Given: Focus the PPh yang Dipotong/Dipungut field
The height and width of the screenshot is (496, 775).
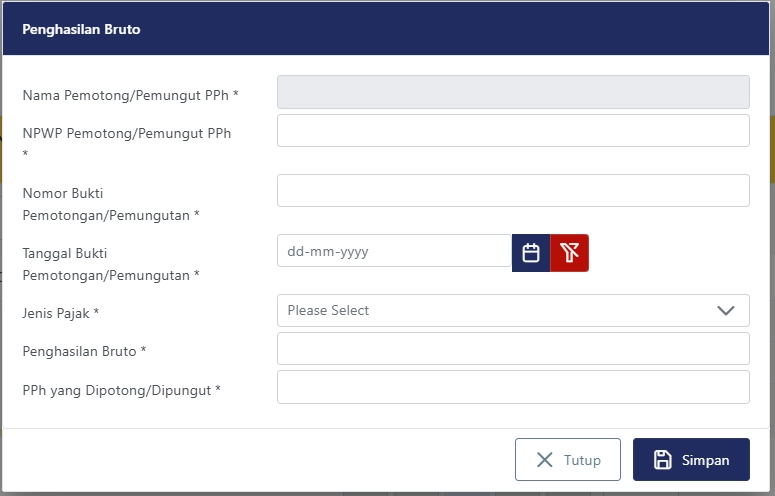Looking at the screenshot, I should (x=513, y=387).
